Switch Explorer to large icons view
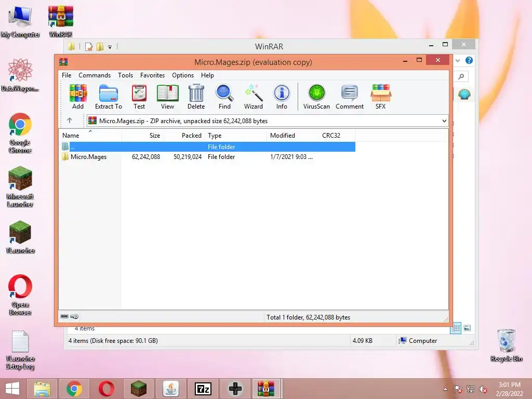 pyautogui.click(x=467, y=328)
